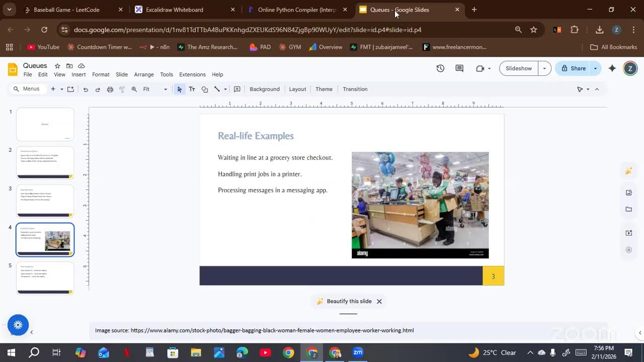Switch to the Baseball Game LeetCode tab
644x362 pixels.
tap(72, 10)
